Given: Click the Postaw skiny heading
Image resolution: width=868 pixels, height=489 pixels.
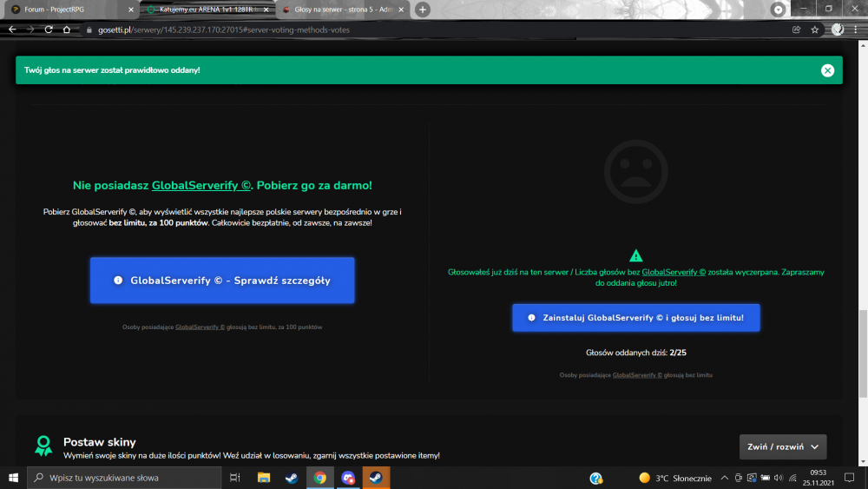Looking at the screenshot, I should [100, 442].
